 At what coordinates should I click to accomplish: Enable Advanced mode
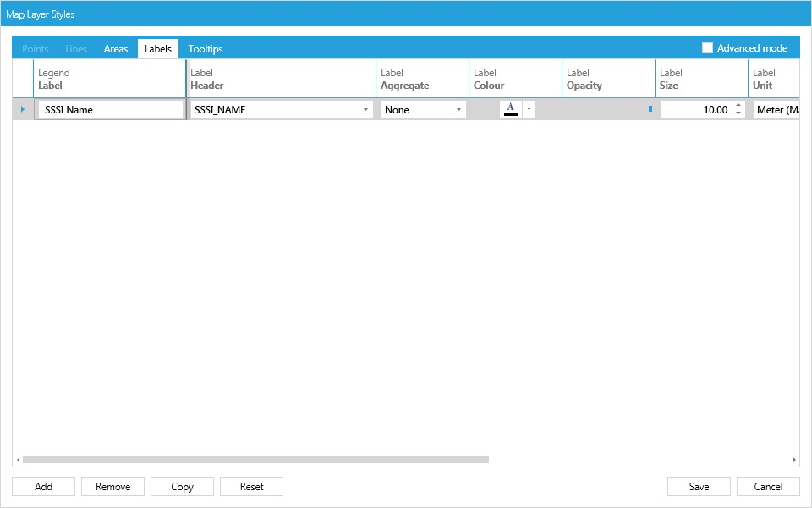tap(708, 47)
